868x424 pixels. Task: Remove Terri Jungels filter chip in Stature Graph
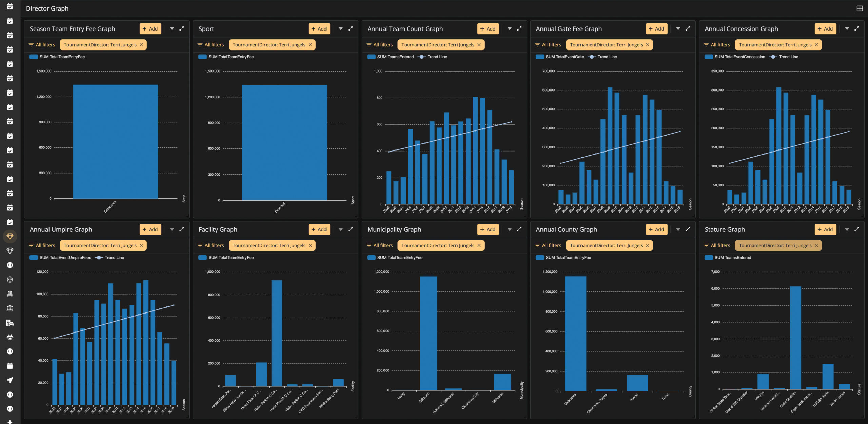pyautogui.click(x=816, y=245)
